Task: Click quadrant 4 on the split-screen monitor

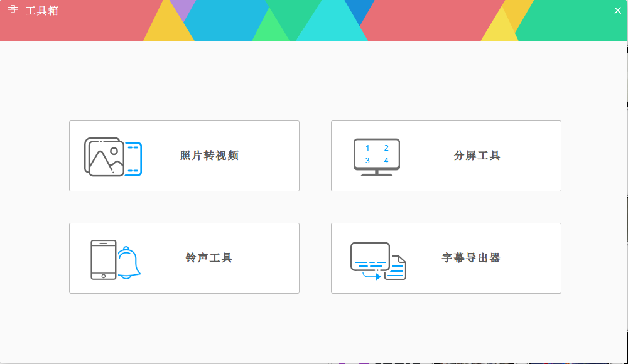Action: click(x=386, y=161)
